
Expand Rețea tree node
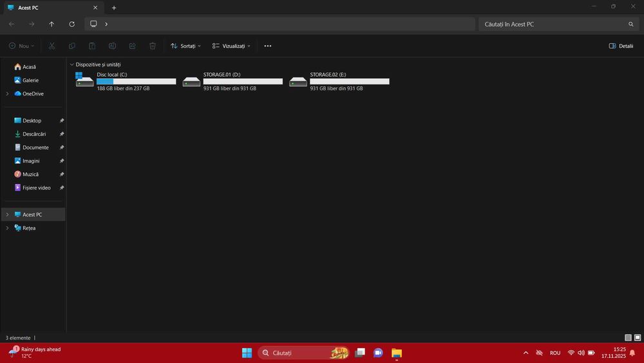click(x=7, y=228)
